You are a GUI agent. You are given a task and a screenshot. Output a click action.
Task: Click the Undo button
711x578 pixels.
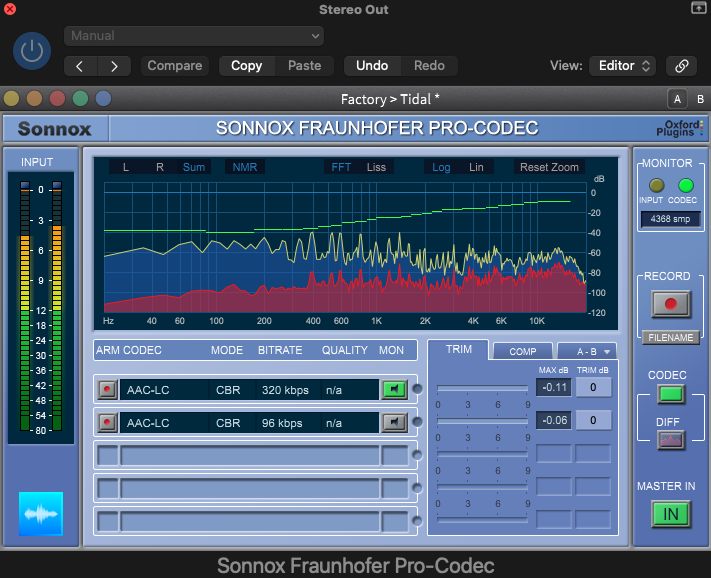pos(372,66)
